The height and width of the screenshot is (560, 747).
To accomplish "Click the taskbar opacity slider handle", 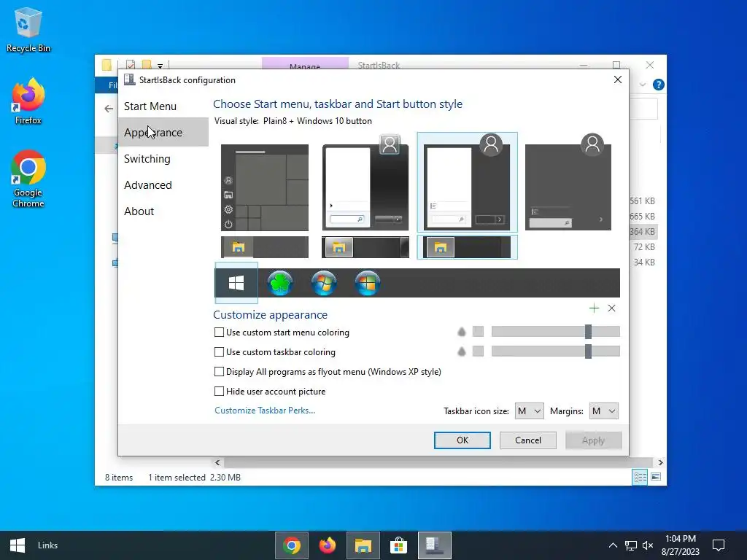I will point(589,351).
